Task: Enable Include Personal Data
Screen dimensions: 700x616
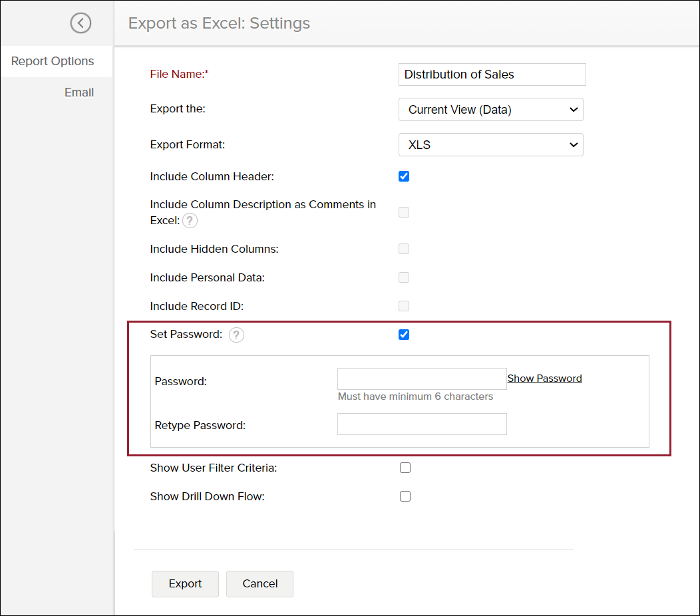Action: coord(404,277)
